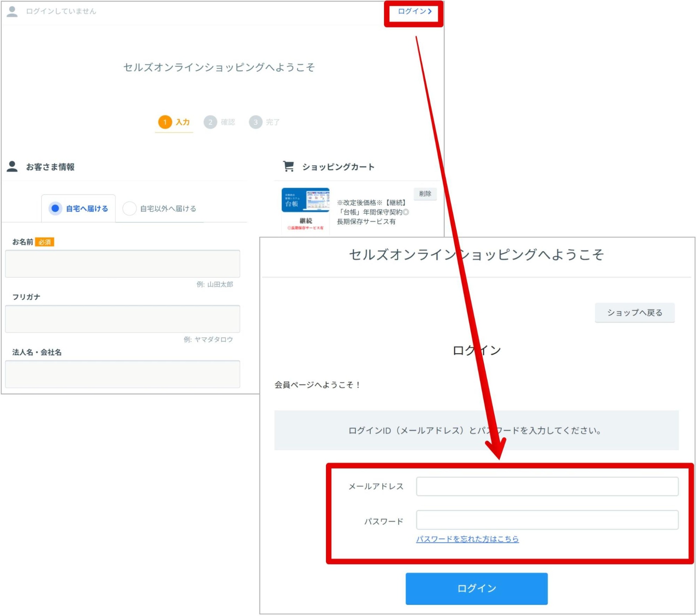Focus the 法人名・会社名 input field
Screen dimensions: 697x616
123,374
